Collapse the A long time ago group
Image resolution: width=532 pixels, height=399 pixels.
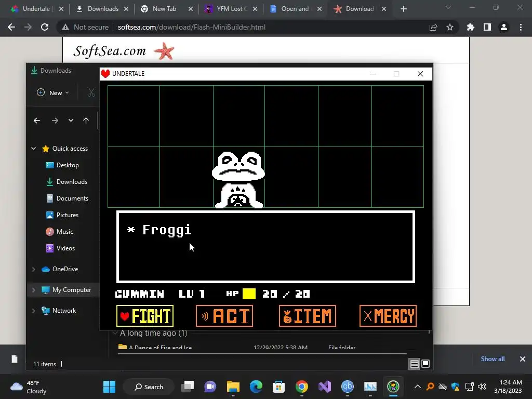115,333
